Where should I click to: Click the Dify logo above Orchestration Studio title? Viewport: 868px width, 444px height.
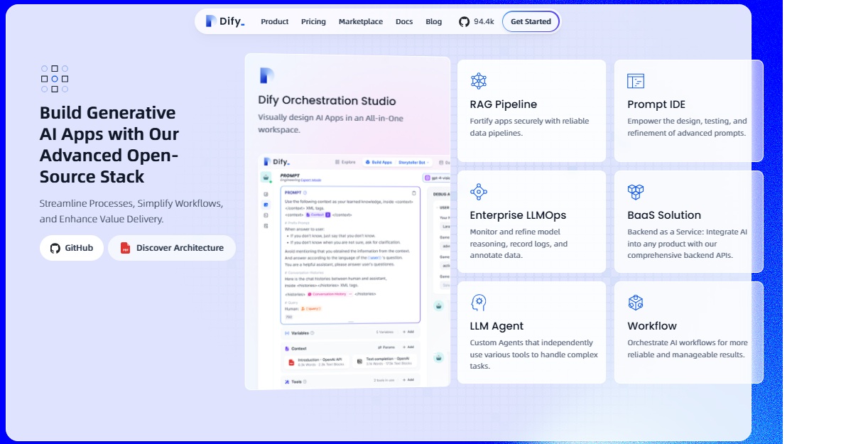pos(266,76)
